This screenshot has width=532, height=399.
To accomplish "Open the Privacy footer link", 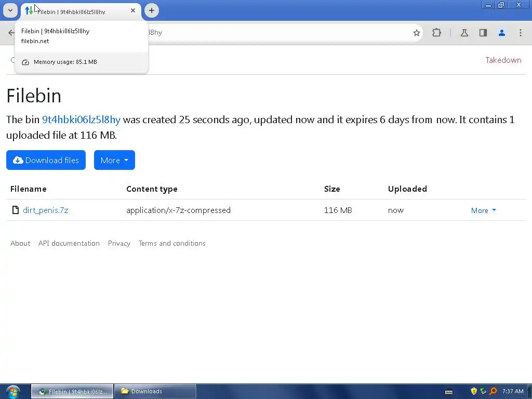I will tap(119, 243).
